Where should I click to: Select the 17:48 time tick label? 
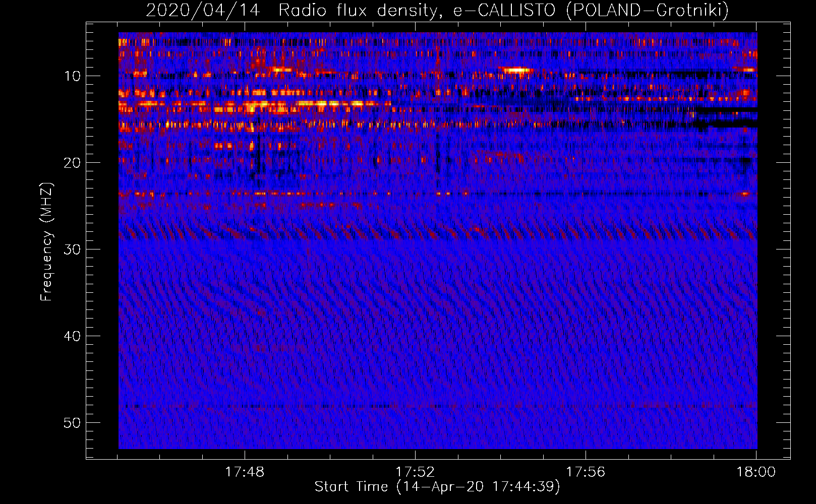pyautogui.click(x=245, y=472)
